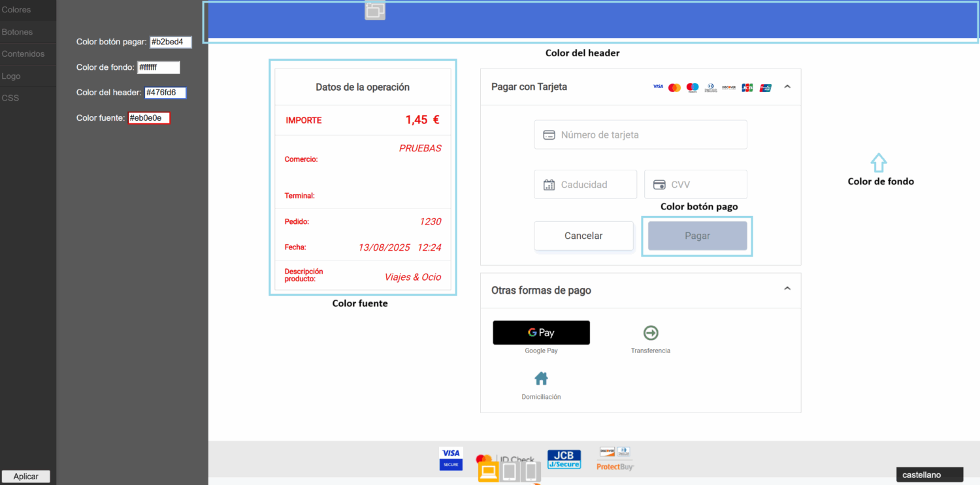This screenshot has height=485, width=980.
Task: Go to the Contenidos sidebar tab
Action: 23,54
